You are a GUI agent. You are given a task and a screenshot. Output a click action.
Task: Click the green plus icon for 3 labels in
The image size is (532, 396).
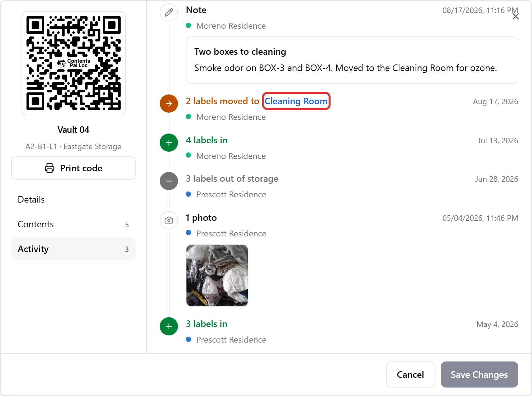pyautogui.click(x=169, y=326)
